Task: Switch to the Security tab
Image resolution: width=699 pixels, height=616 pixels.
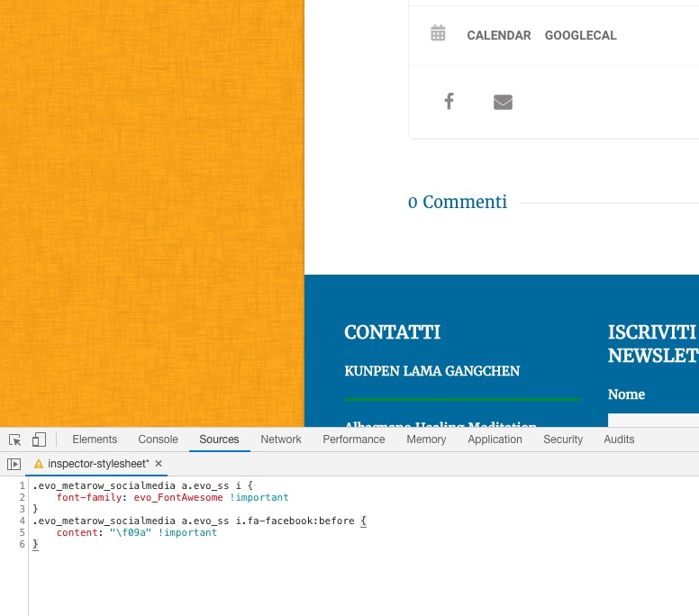Action: pos(563,439)
